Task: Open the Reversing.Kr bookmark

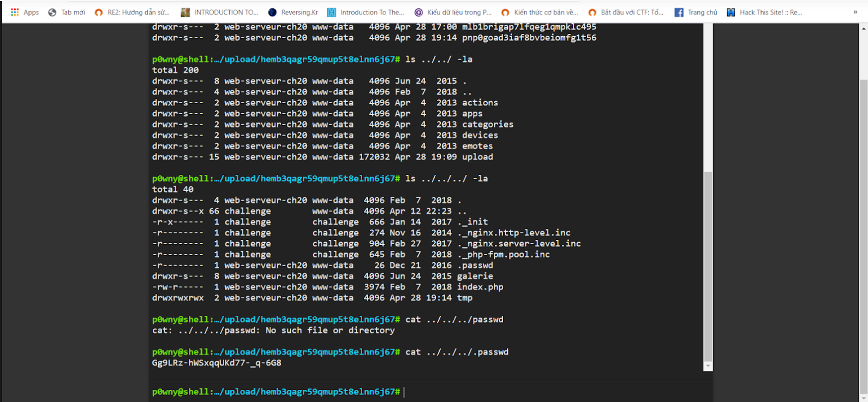Action: [x=294, y=12]
